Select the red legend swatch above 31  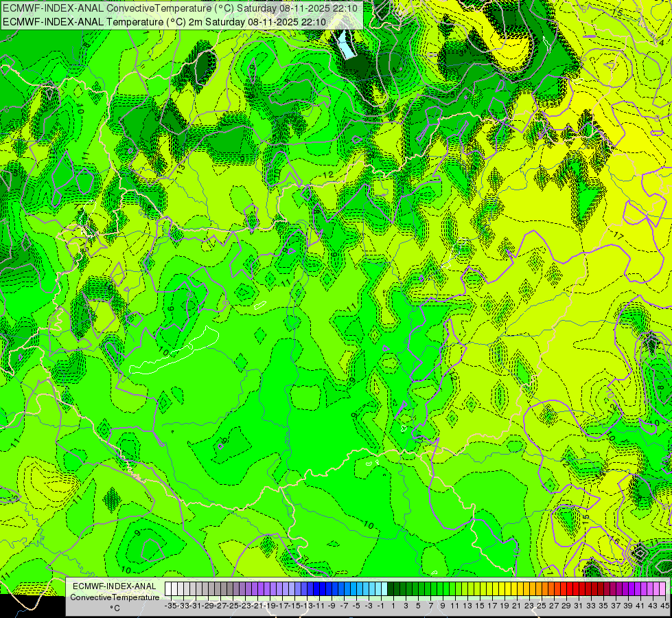point(576,588)
